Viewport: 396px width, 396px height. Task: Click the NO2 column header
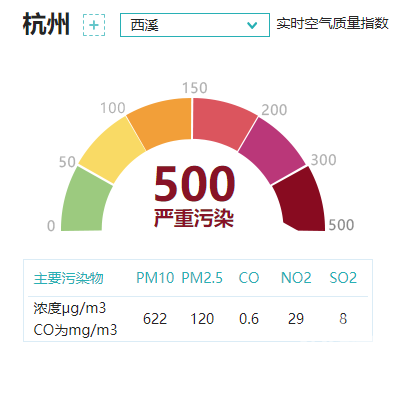(x=296, y=278)
